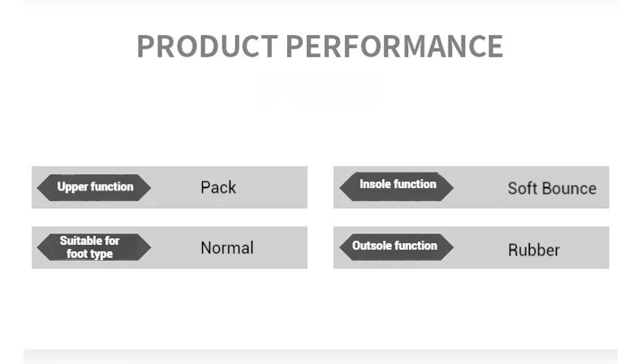Click the left arrow tip of Upper function badge
Image resolution: width=641 pixels, height=364 pixels.
(x=40, y=187)
